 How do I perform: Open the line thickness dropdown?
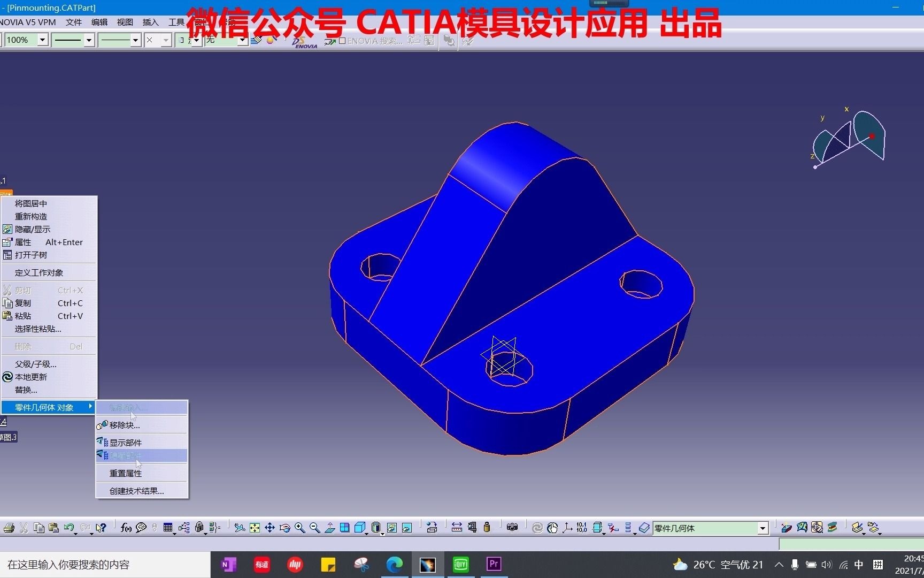coord(89,40)
